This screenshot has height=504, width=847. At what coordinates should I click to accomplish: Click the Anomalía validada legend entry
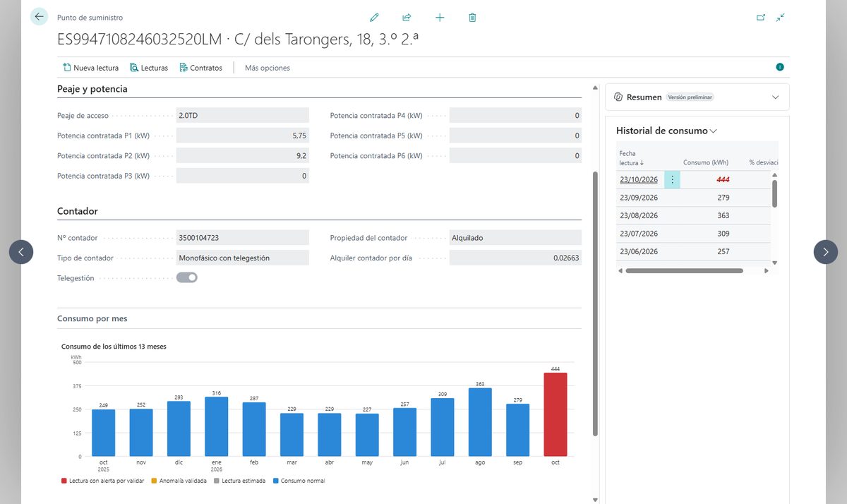pyautogui.click(x=180, y=481)
